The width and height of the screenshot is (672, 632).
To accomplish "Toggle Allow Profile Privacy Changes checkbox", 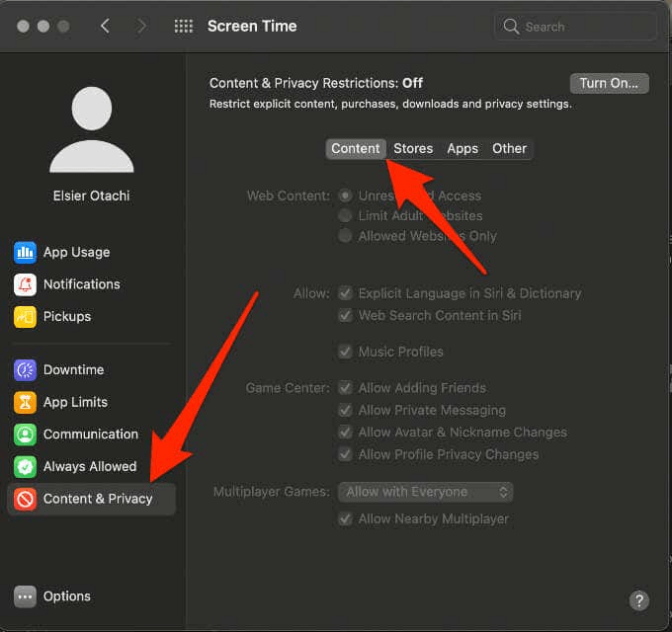I will [x=345, y=454].
